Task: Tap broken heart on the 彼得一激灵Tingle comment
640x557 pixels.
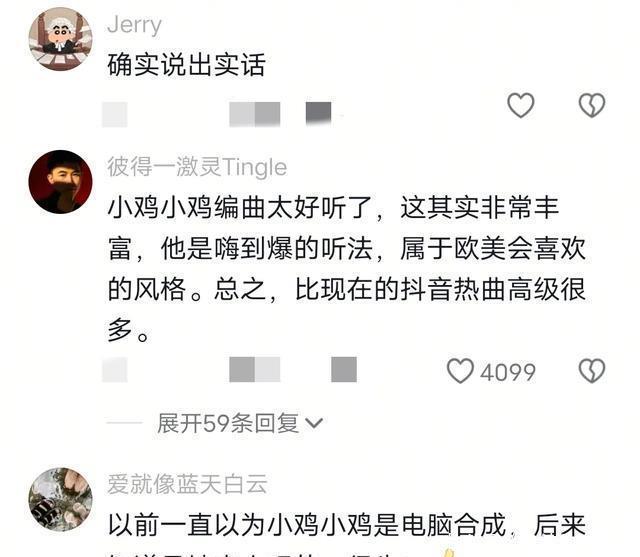Action: 592,371
